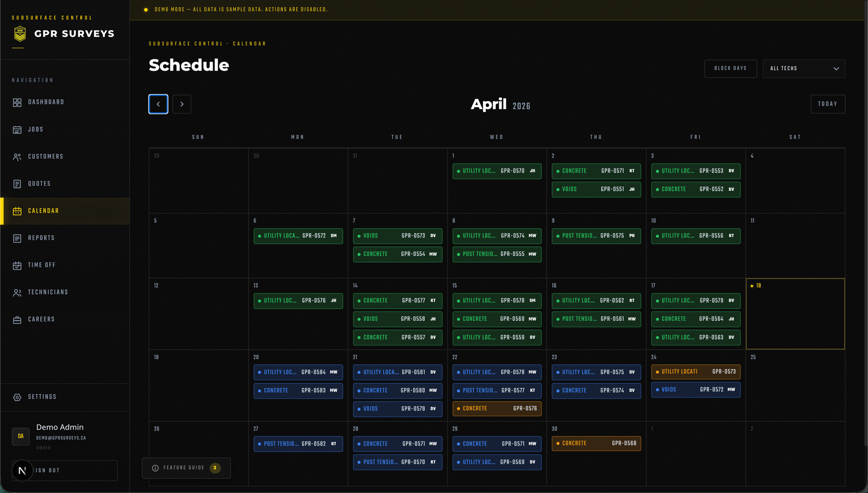Open Technicians navigation item
This screenshot has height=493, width=868.
[65, 293]
